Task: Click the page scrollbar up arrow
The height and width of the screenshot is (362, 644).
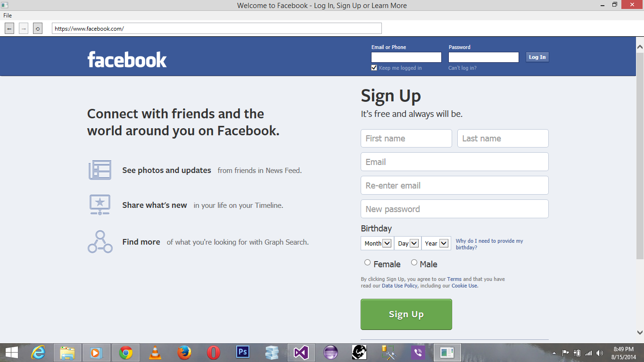Action: tap(640, 47)
